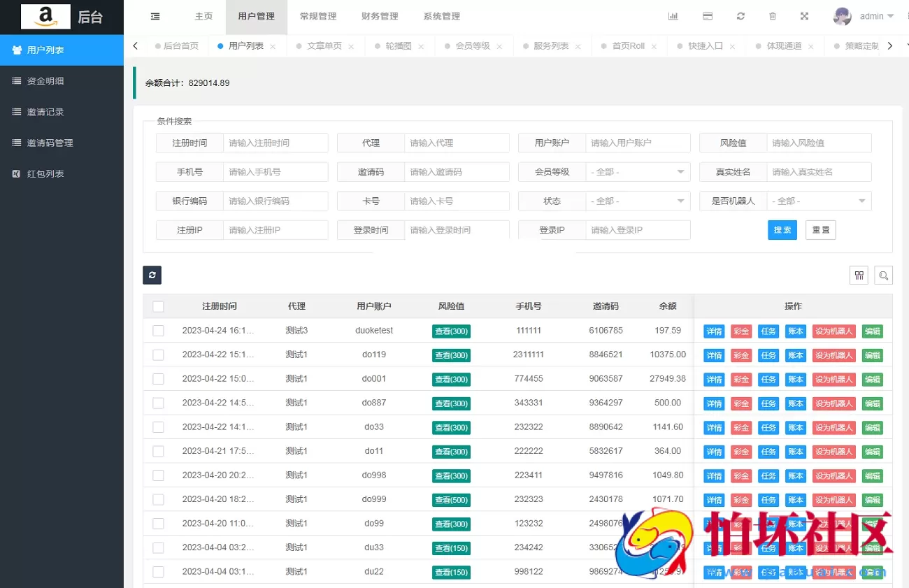Switch to the 财务管理 menu
The image size is (909, 588).
coord(380,15)
